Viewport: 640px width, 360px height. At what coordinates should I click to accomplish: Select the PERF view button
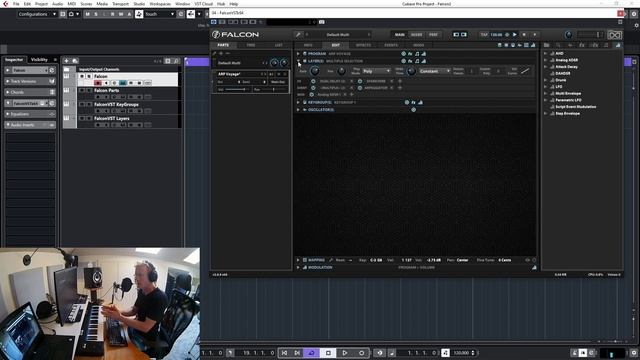[433, 35]
